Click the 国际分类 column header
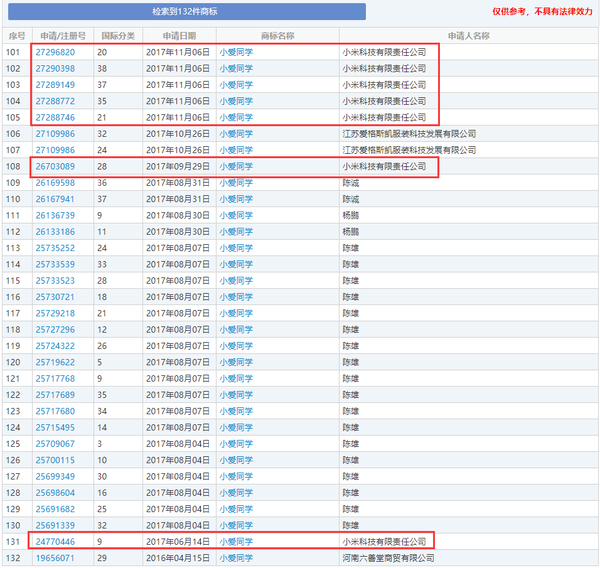600x568 pixels. 118,36
